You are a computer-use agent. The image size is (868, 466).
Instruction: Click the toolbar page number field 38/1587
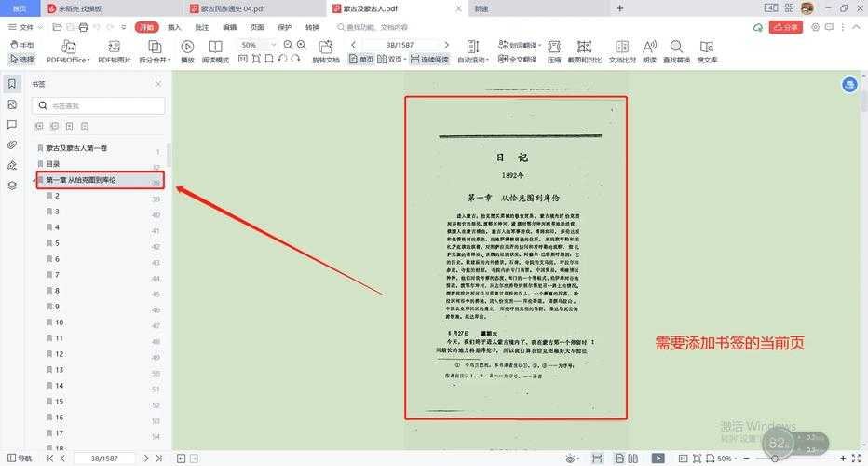click(400, 45)
